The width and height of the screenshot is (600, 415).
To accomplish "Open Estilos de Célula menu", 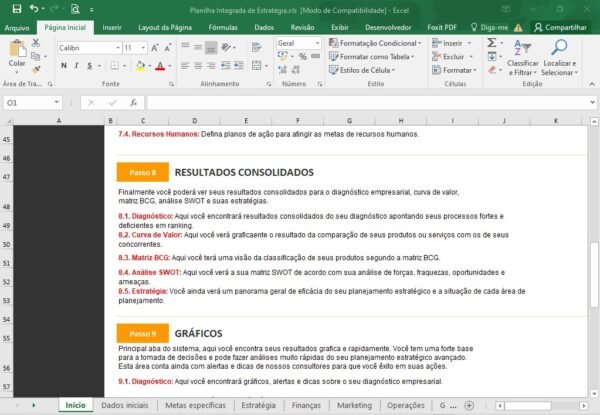I will pyautogui.click(x=362, y=70).
